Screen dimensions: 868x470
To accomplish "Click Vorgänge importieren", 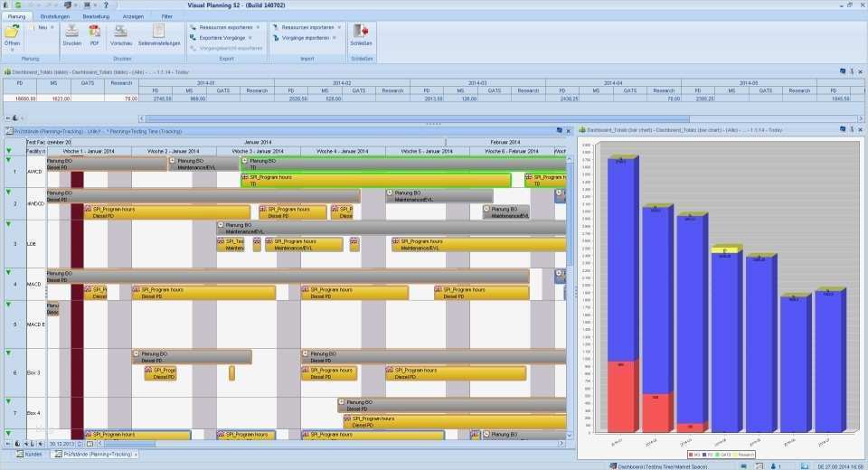I will [300, 38].
